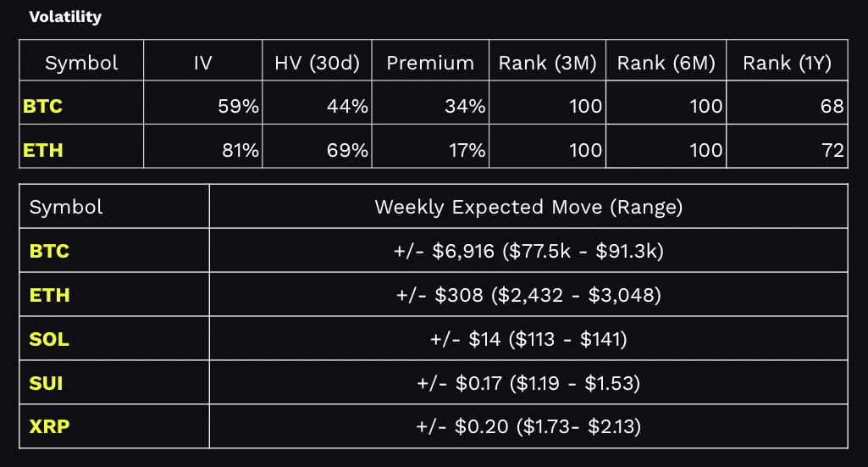Select the IV column header
868x467 pixels.
pyautogui.click(x=202, y=63)
